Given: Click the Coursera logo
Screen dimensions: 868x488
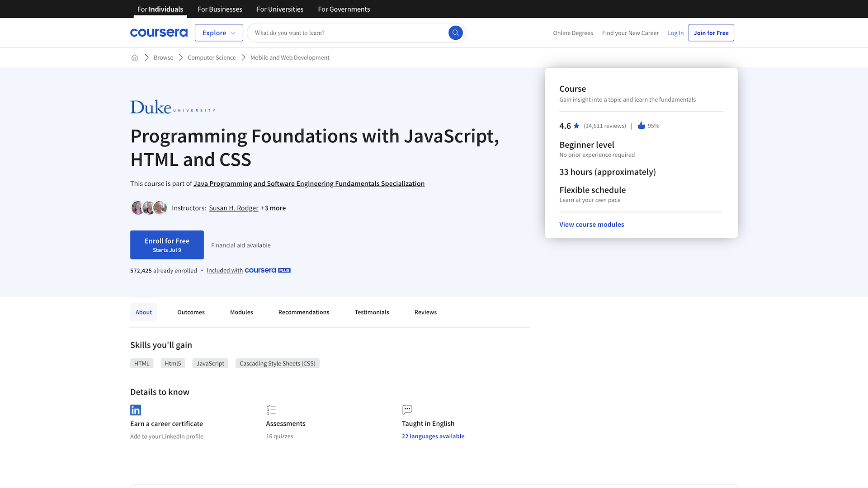Looking at the screenshot, I should (x=159, y=33).
